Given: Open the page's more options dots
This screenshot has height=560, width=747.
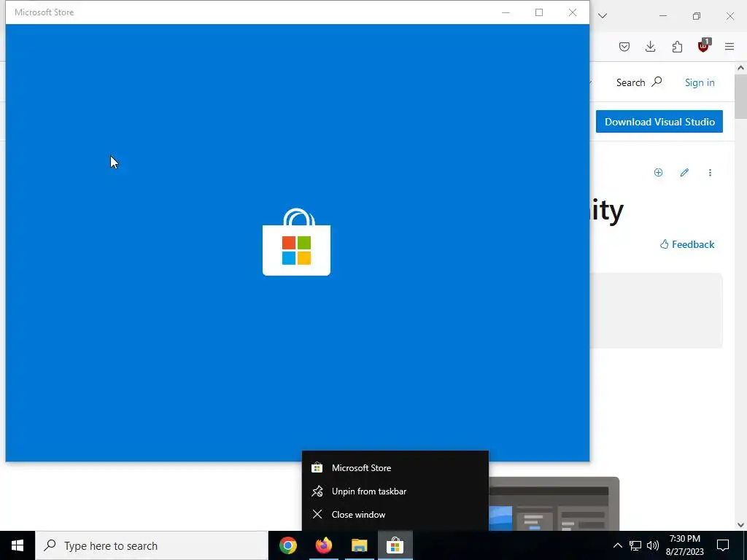Looking at the screenshot, I should 710,172.
